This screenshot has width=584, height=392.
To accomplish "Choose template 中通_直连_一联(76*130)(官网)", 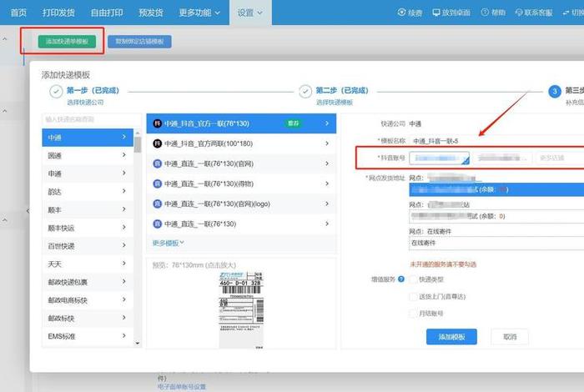I will coord(241,163).
